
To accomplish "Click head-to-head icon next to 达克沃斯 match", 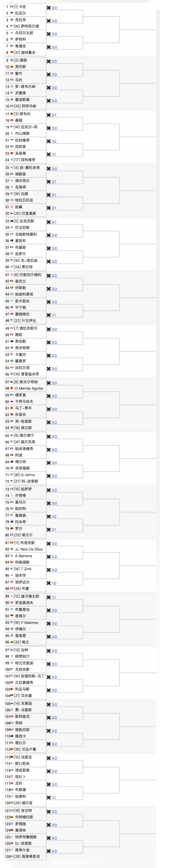I will 49,222.
